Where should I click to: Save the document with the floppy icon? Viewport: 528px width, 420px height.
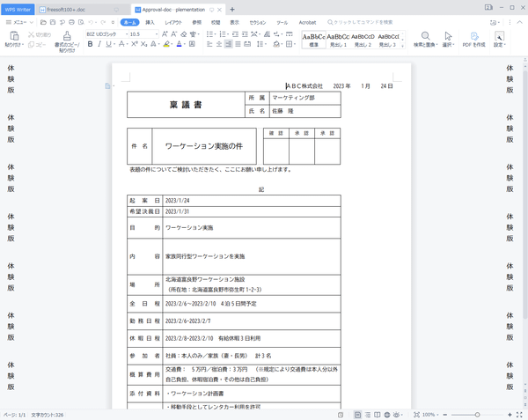tap(53, 23)
